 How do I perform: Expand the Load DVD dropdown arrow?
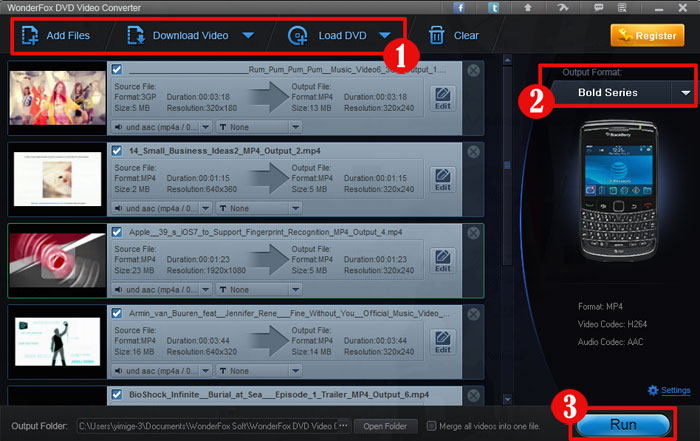tap(385, 35)
